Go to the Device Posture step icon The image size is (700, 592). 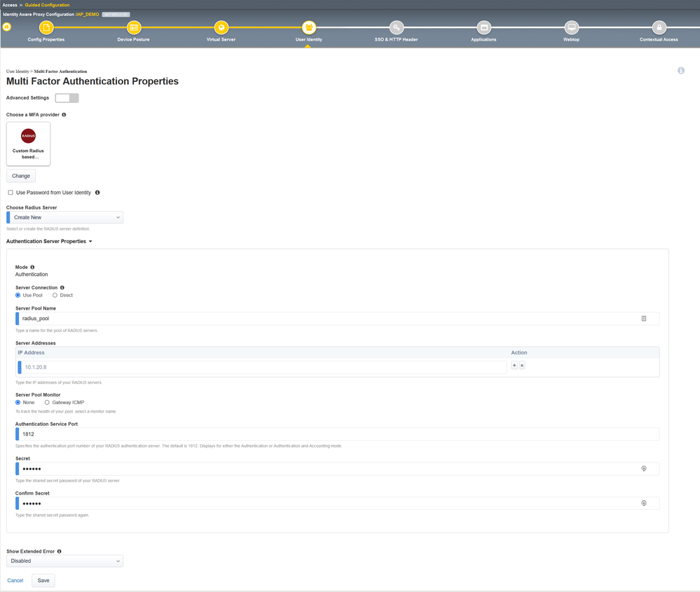(133, 28)
